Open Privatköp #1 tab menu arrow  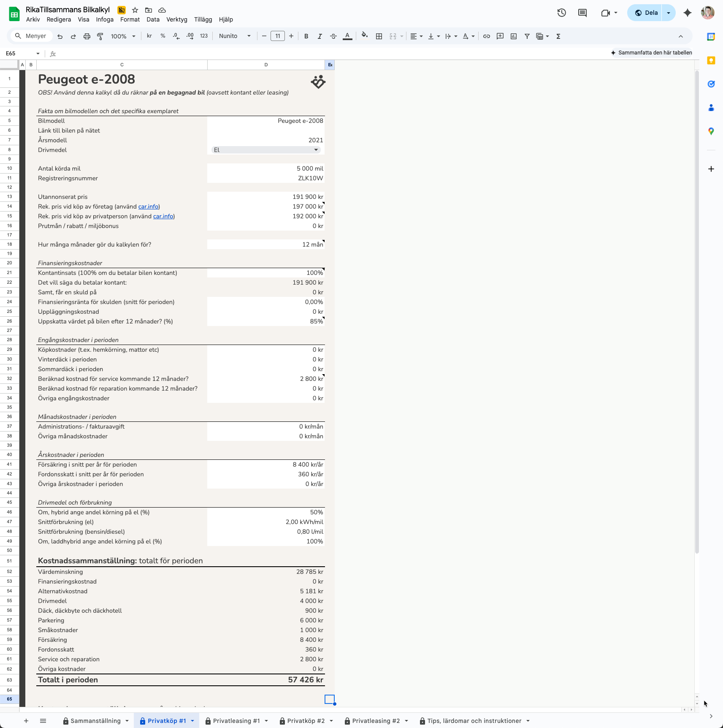192,721
